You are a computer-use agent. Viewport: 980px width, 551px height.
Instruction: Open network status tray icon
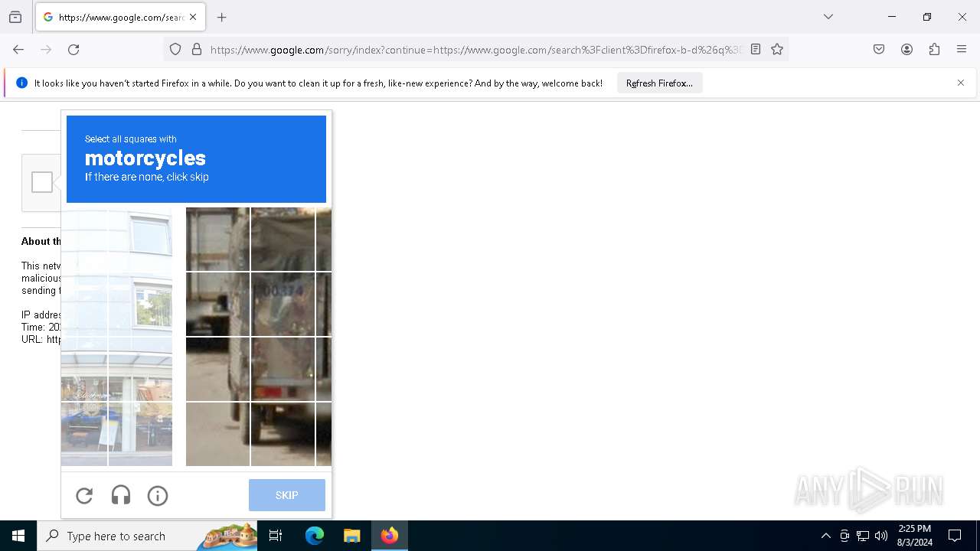tap(863, 536)
